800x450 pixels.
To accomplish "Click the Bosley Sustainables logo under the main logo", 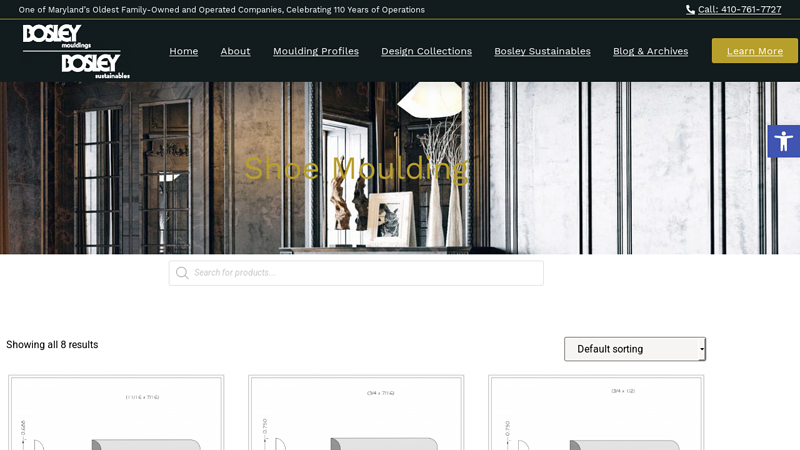I will pyautogui.click(x=95, y=66).
